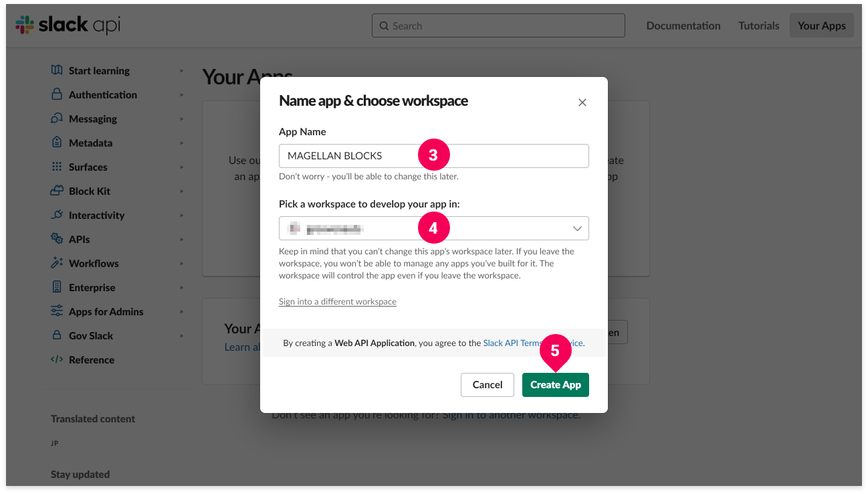Go to Your Apps nav item
Viewport: 868px width, 494px height.
click(821, 25)
